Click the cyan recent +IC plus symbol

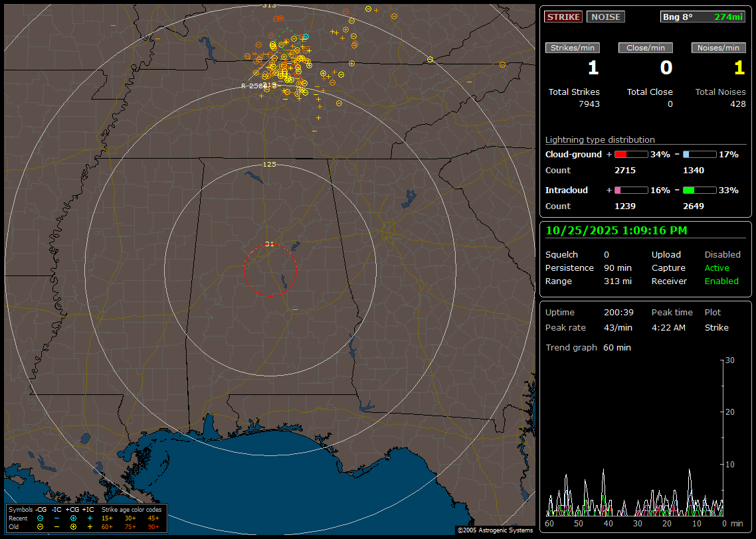click(90, 518)
